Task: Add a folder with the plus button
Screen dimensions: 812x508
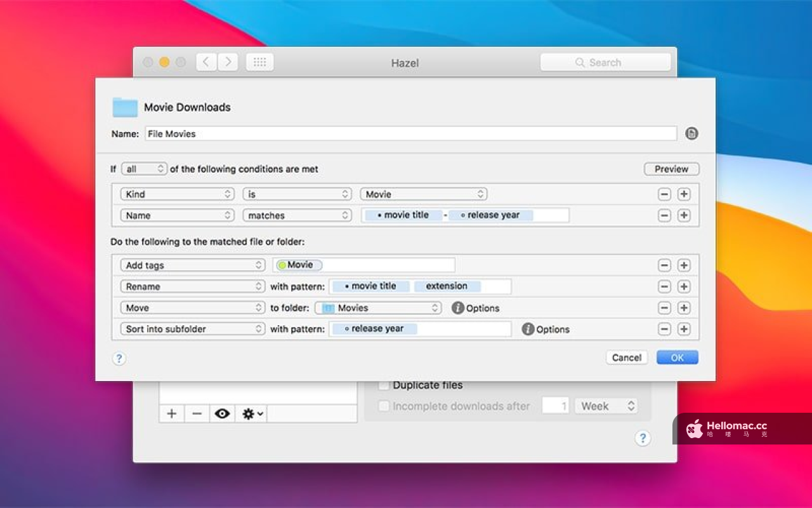Action: [x=171, y=413]
